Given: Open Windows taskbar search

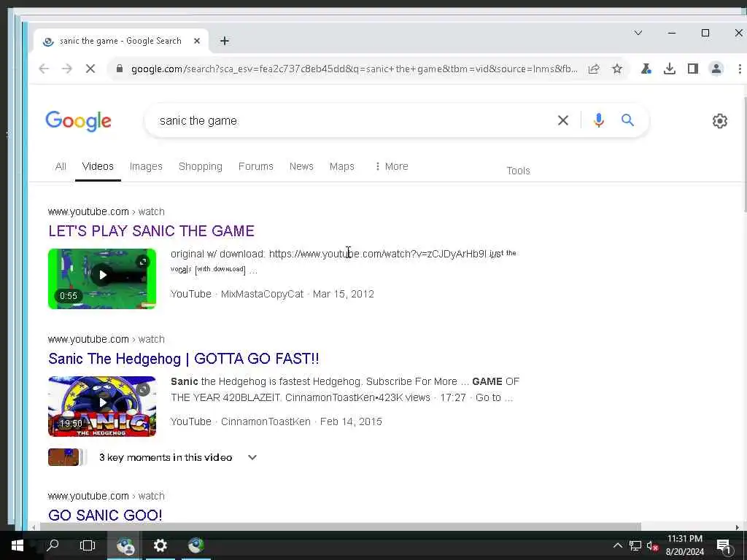Looking at the screenshot, I should coord(53,545).
